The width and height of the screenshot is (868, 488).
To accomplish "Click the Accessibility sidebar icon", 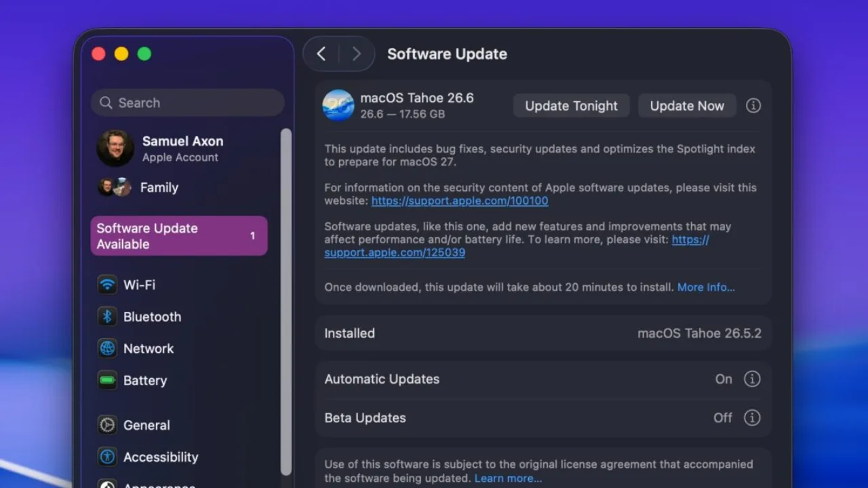I will pos(107,457).
